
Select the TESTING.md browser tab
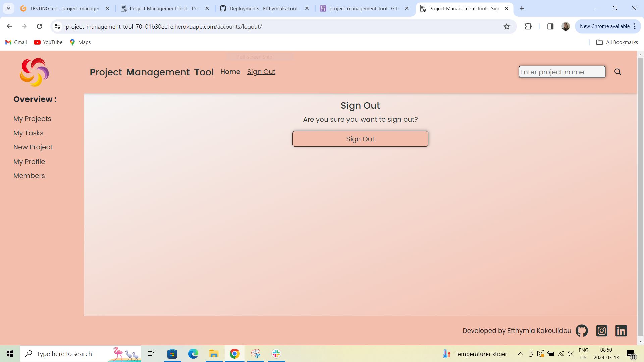[65, 8]
